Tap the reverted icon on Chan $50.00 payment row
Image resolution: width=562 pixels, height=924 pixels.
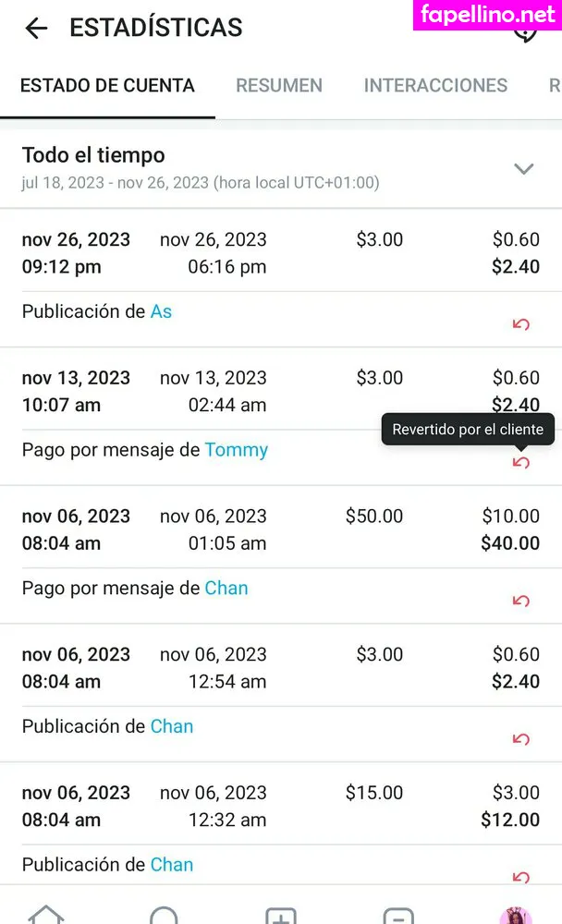coord(521,601)
